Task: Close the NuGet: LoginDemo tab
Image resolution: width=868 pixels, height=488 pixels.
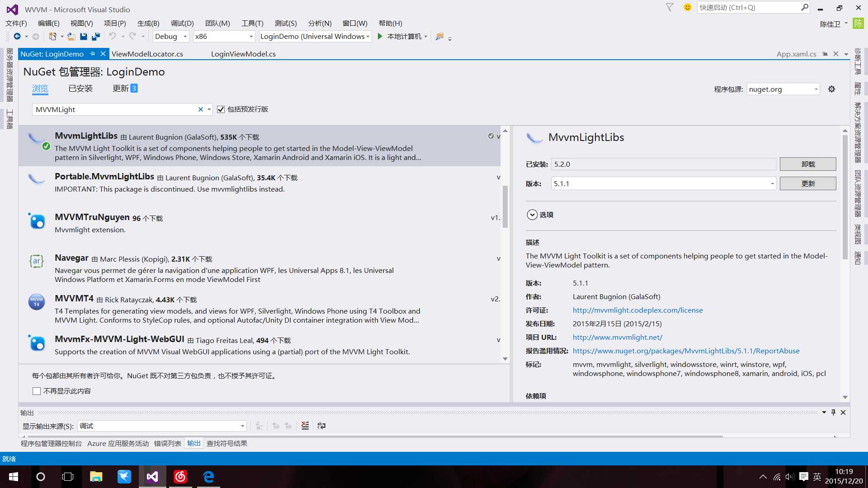Action: (103, 54)
